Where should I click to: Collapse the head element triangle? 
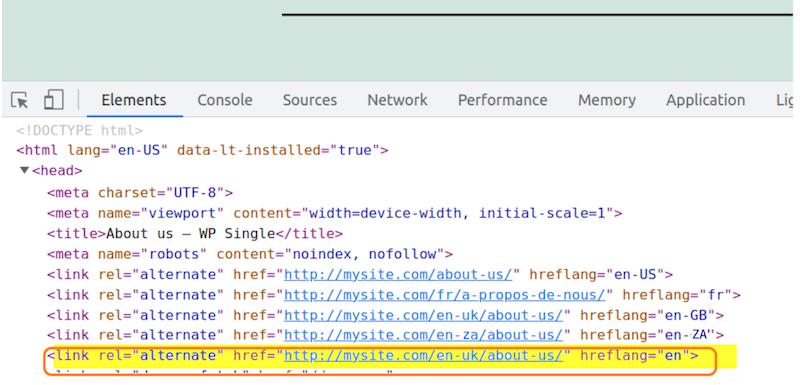tap(24, 170)
